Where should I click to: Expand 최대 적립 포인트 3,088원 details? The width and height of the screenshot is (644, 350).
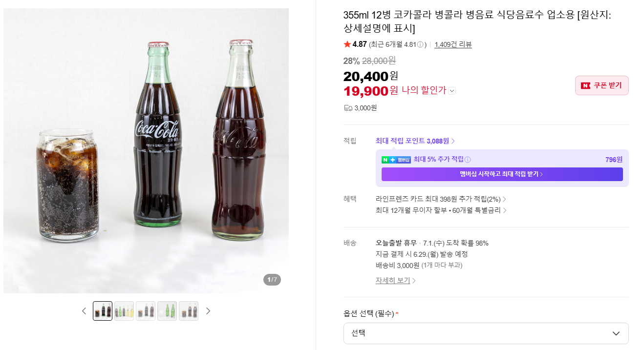[x=415, y=141]
